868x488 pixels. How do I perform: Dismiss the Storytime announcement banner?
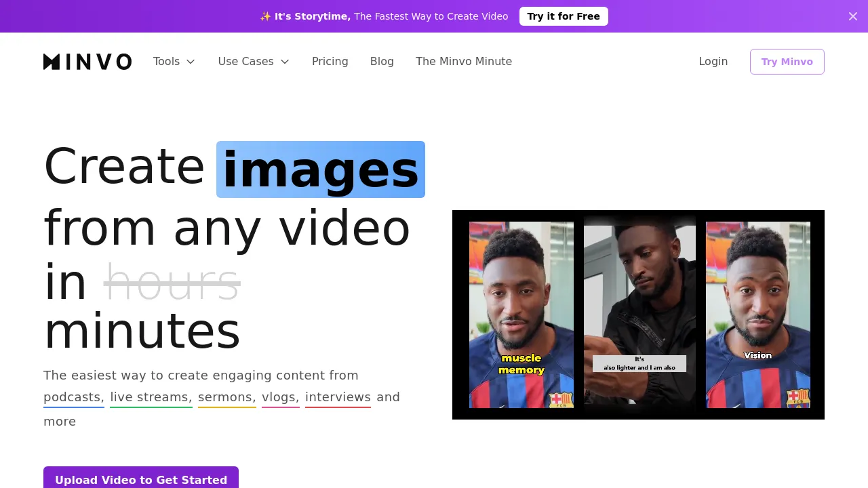pos(853,16)
